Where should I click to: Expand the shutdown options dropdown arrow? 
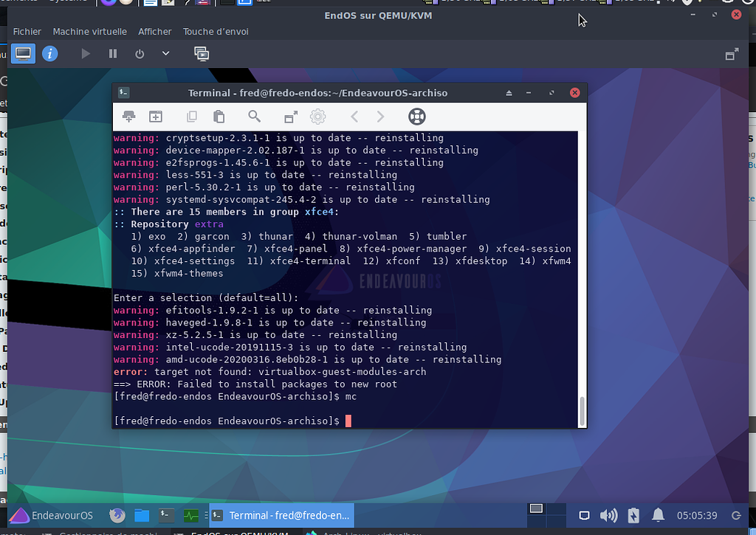click(165, 53)
